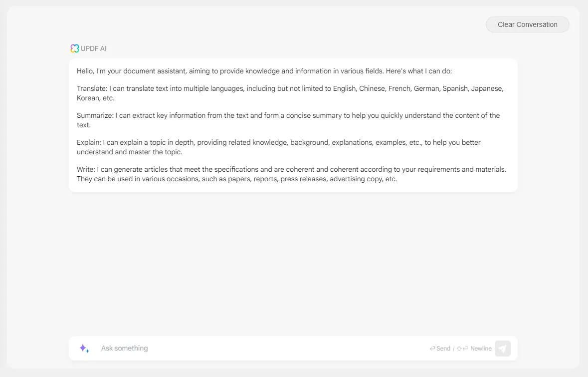Click 'Here's what I can do:' text
The height and width of the screenshot is (377, 588).
(419, 71)
